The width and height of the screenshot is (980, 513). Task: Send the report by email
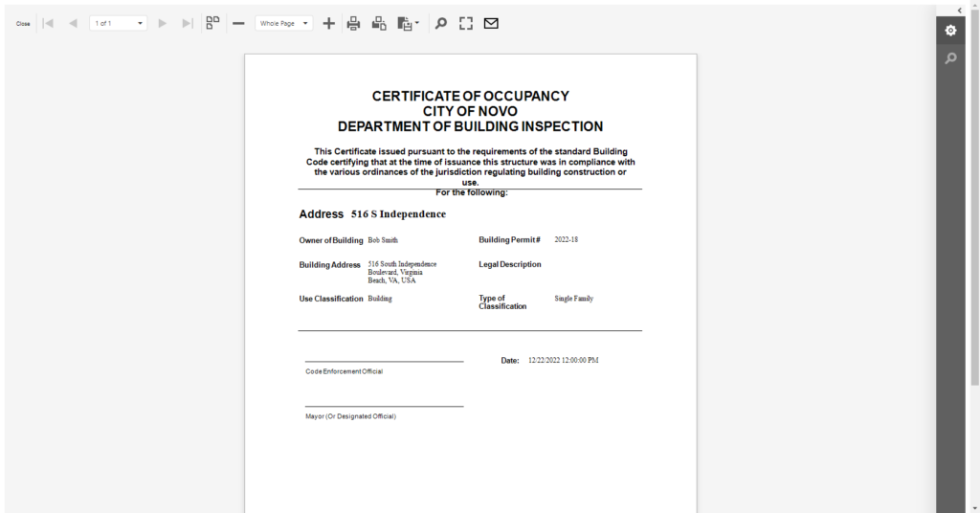pyautogui.click(x=491, y=24)
